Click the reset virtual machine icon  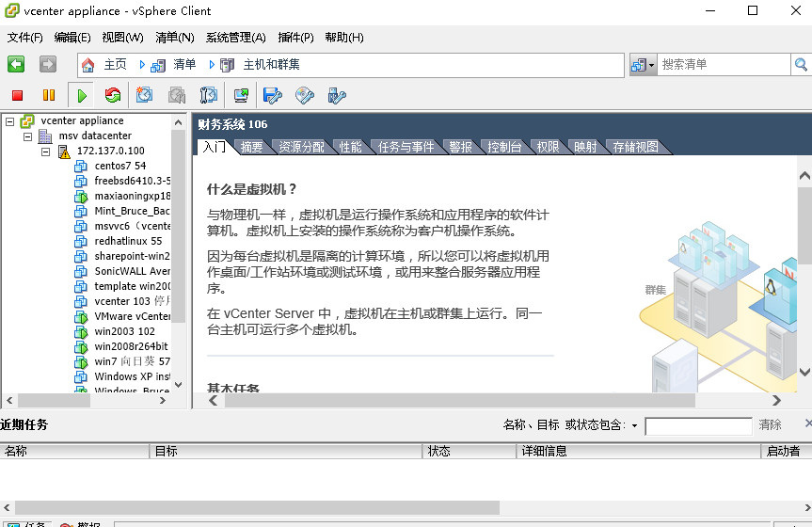tap(112, 95)
